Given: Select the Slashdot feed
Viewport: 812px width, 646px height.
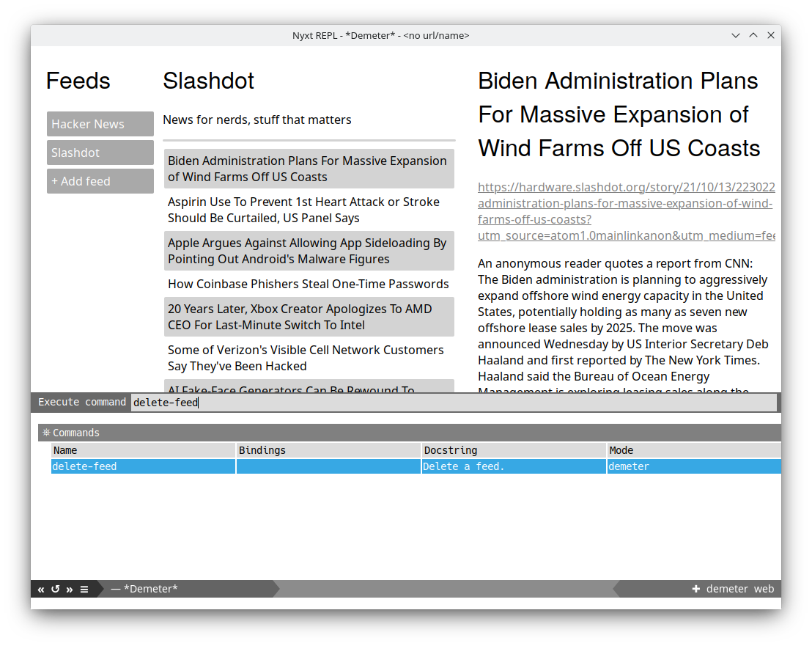Looking at the screenshot, I should click(x=100, y=153).
